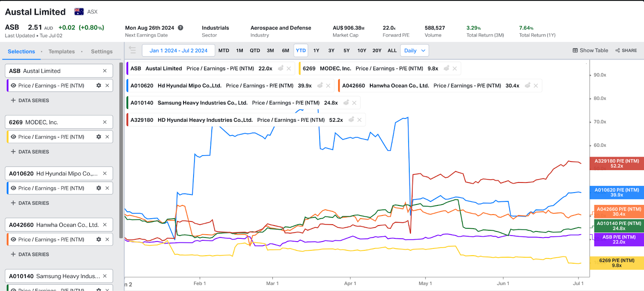Click the blue A010620 P/E 39.9x axis label
This screenshot has width=644, height=291.
[617, 193]
